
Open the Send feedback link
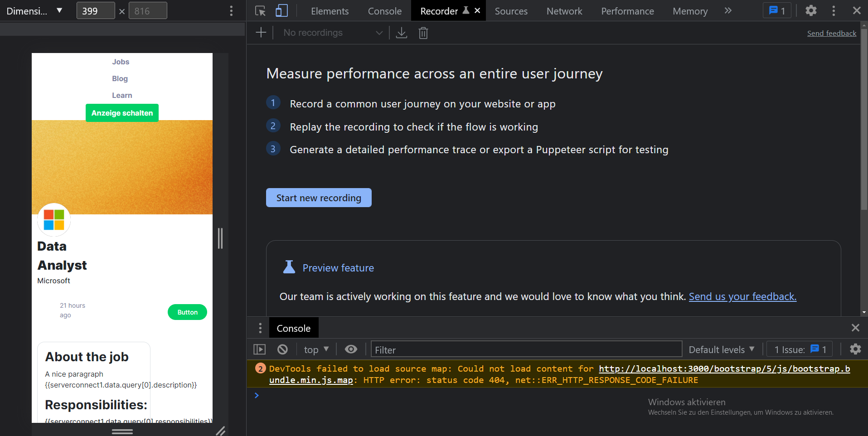[x=831, y=33]
